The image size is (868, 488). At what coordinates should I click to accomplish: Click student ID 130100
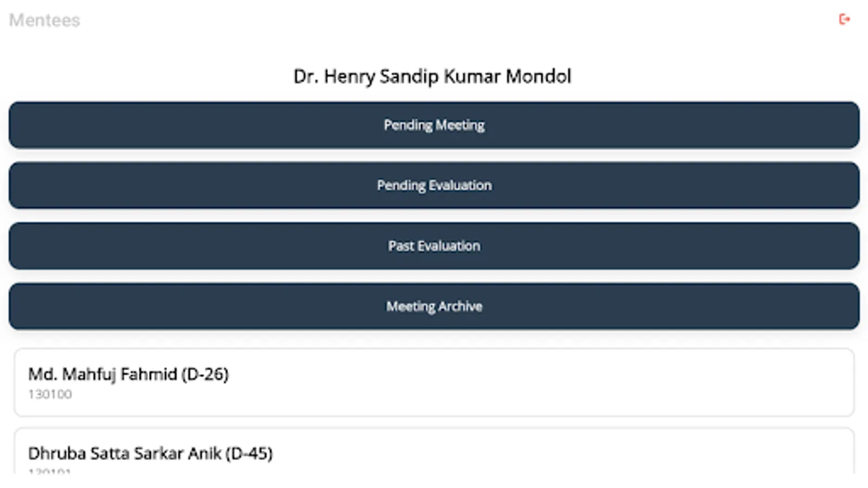coord(50,394)
